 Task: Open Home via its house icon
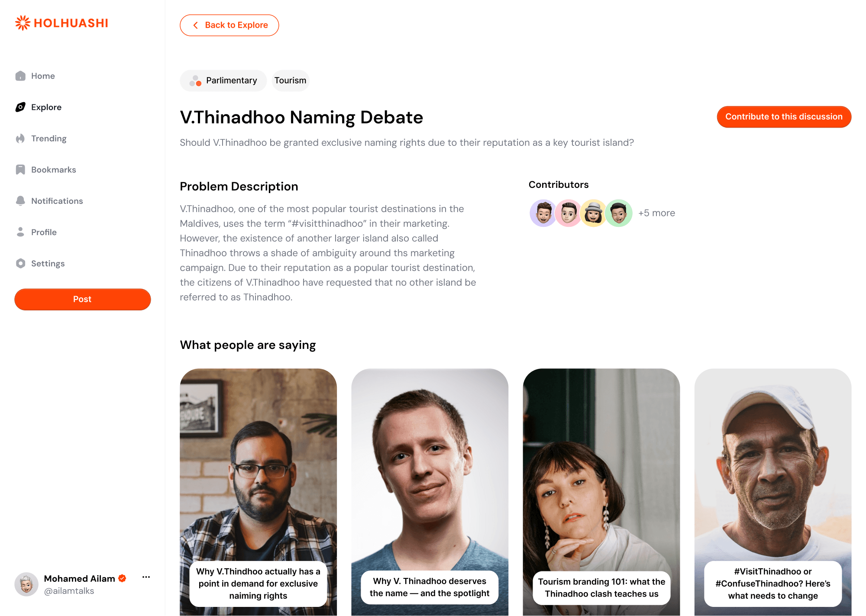coord(20,76)
